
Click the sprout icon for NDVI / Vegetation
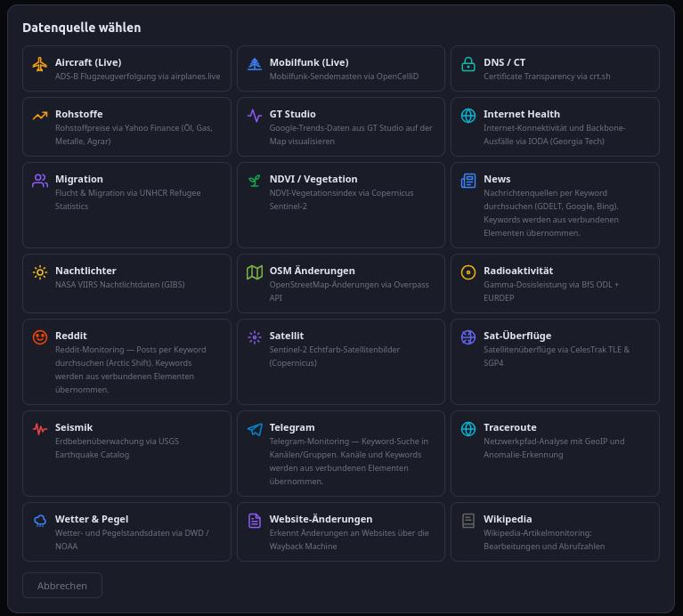[x=255, y=181]
